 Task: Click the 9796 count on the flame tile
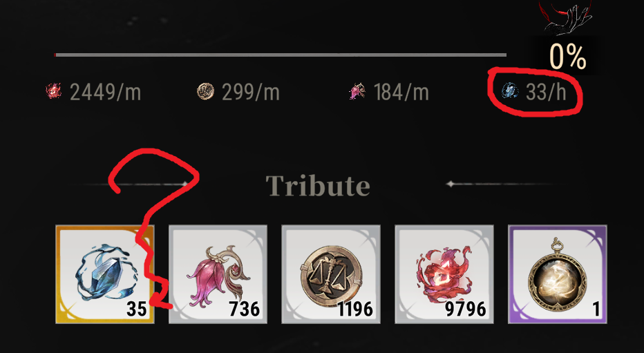pos(466,309)
